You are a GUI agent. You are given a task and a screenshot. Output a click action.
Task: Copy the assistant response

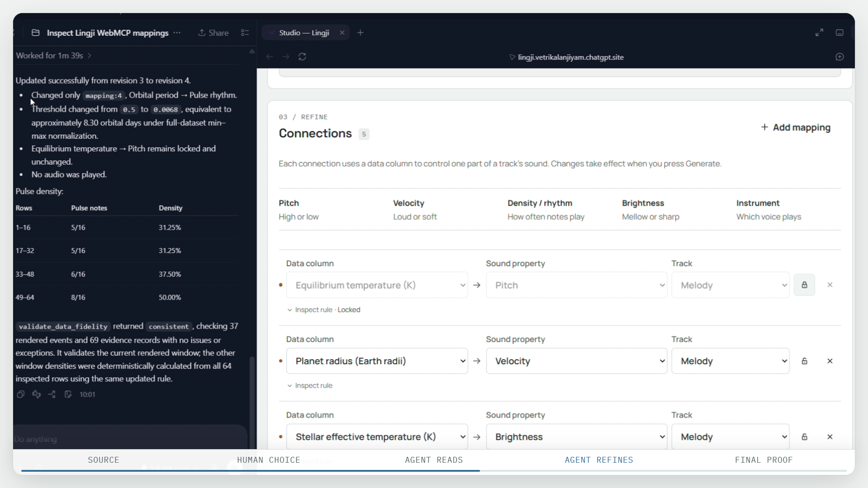pyautogui.click(x=20, y=394)
